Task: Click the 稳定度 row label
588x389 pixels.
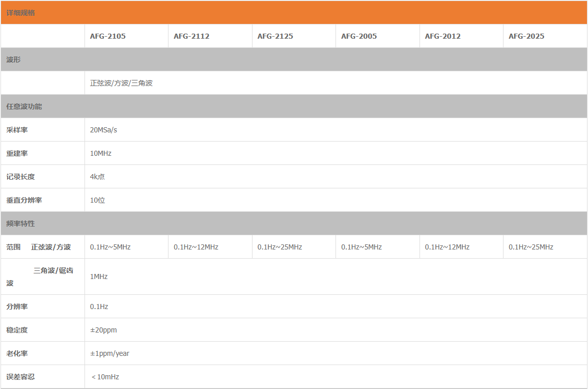Action: (17, 330)
